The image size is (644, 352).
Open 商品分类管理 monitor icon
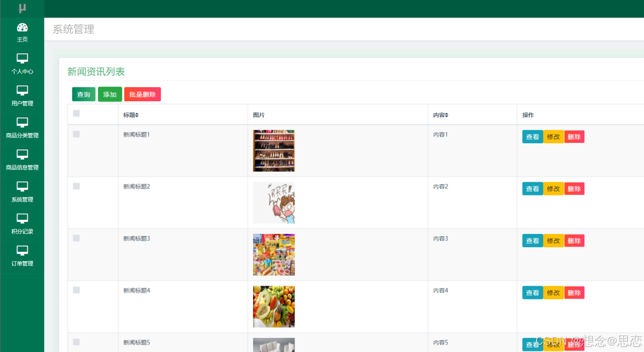point(22,122)
